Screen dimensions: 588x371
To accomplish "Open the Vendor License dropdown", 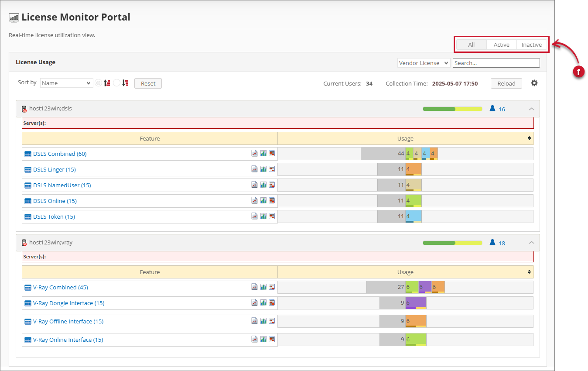I will pos(423,62).
